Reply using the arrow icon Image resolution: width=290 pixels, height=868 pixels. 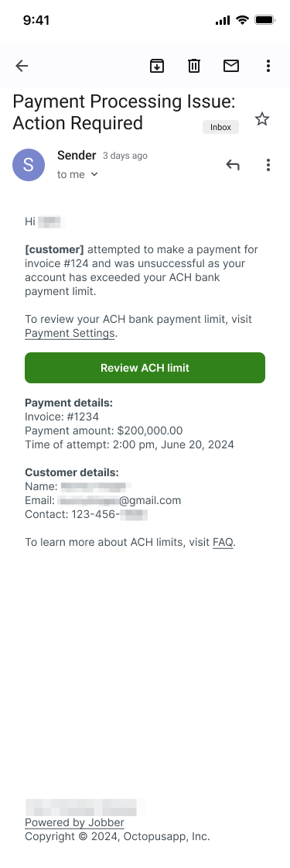point(233,164)
